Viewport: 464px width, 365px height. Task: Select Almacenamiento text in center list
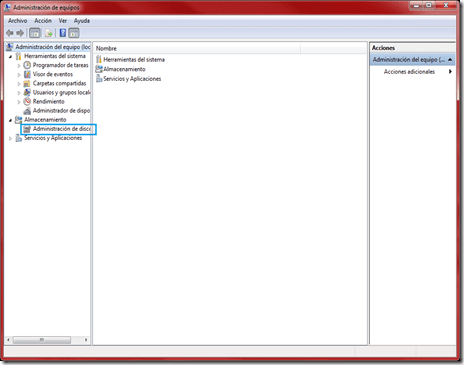click(x=124, y=69)
